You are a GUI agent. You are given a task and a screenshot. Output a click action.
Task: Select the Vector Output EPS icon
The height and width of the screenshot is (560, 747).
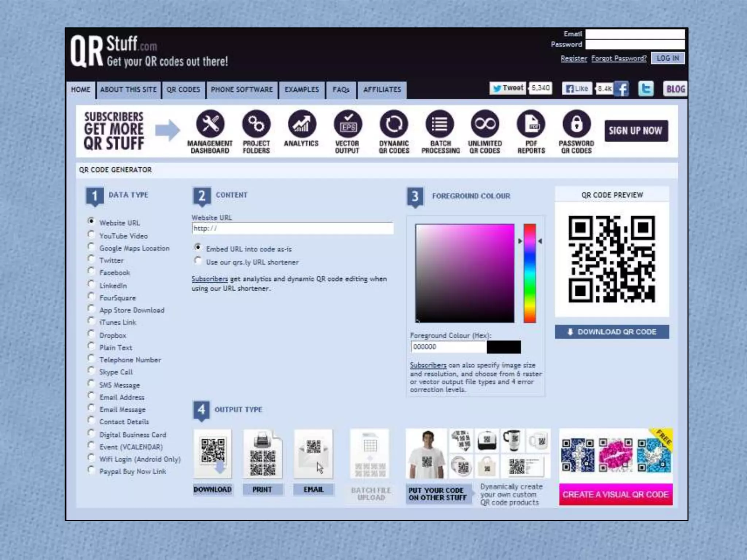pos(348,124)
